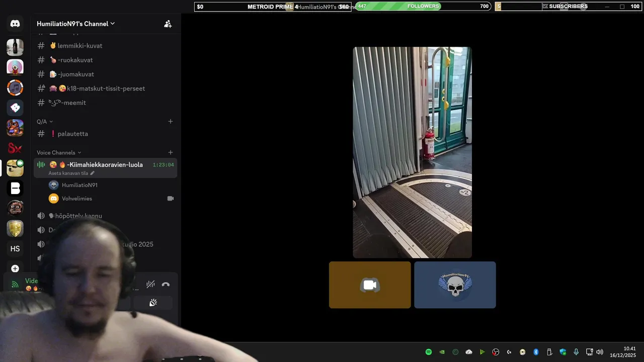Screen dimensions: 644x362
Task: Open the music note server icon
Action: 15,87
